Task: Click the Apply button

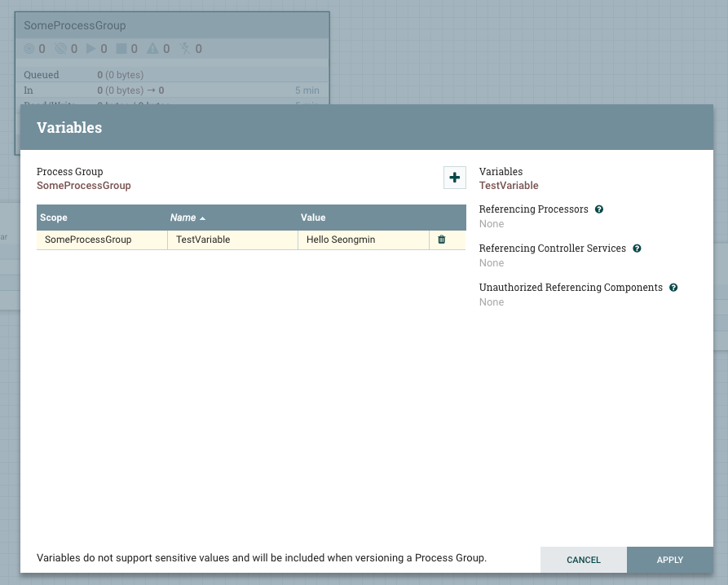Action: point(670,560)
